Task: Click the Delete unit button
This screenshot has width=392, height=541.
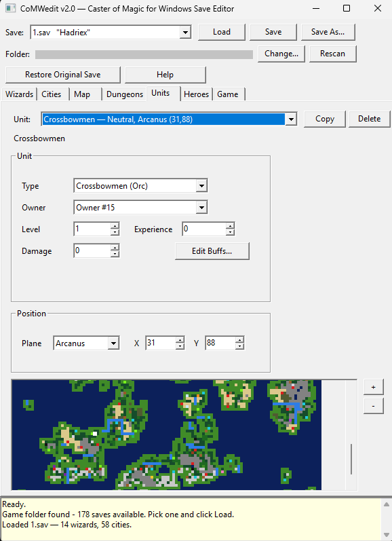Action: pos(369,119)
